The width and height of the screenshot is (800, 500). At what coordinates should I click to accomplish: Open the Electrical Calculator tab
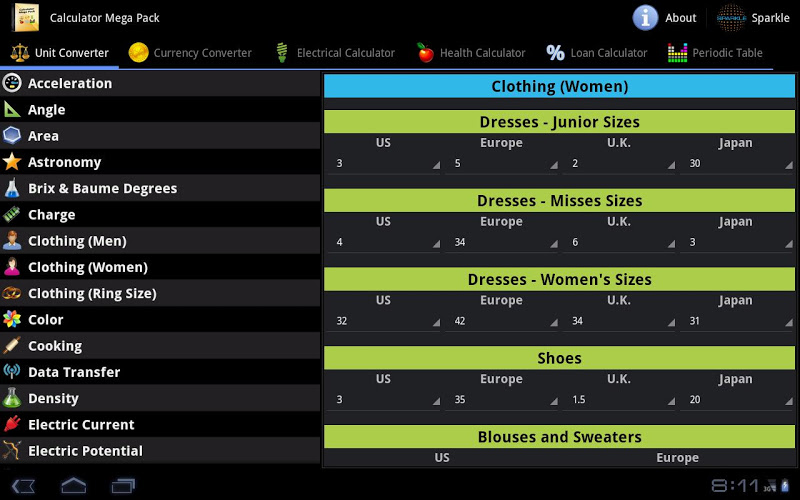tap(335, 53)
